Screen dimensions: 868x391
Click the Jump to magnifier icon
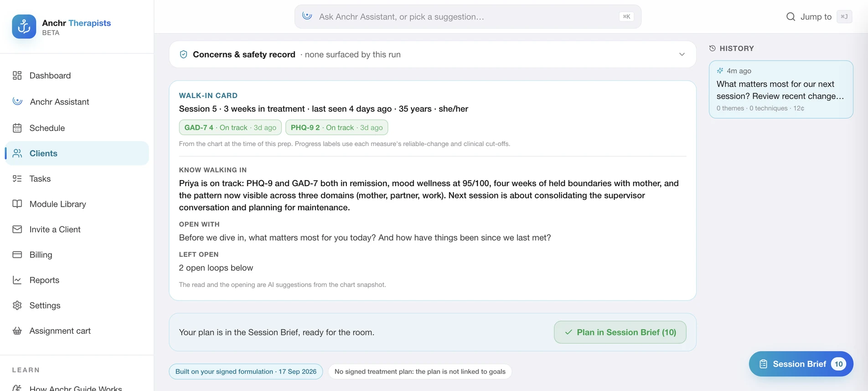pyautogui.click(x=790, y=16)
